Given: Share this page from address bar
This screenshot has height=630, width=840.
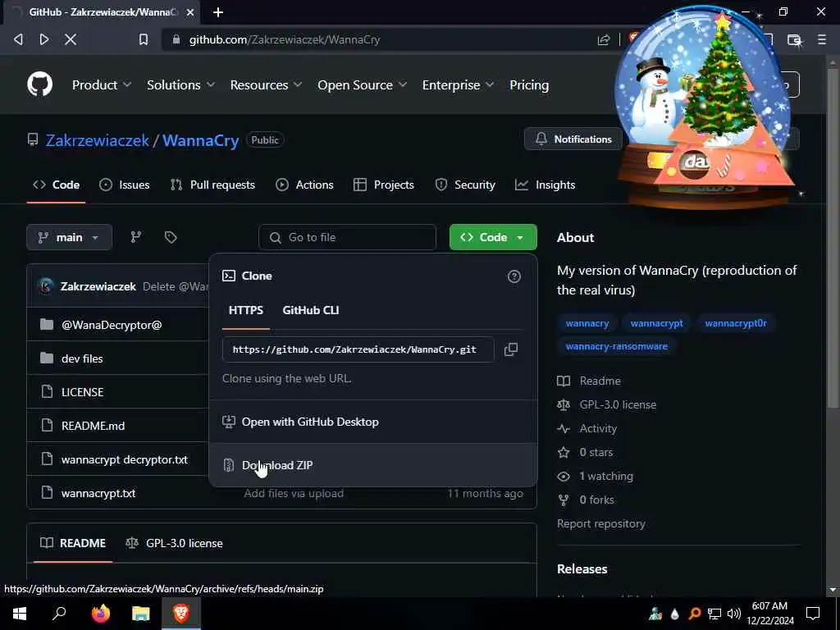Looking at the screenshot, I should (604, 39).
